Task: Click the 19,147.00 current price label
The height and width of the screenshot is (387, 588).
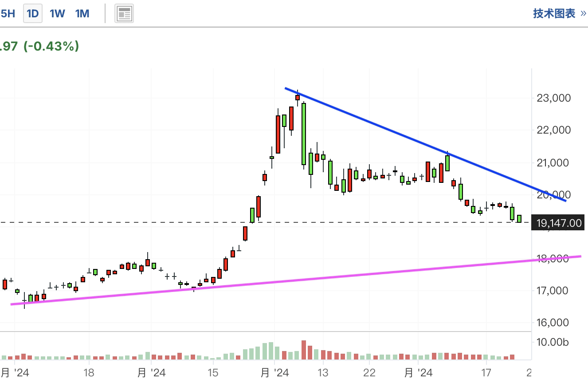Action: tap(558, 223)
